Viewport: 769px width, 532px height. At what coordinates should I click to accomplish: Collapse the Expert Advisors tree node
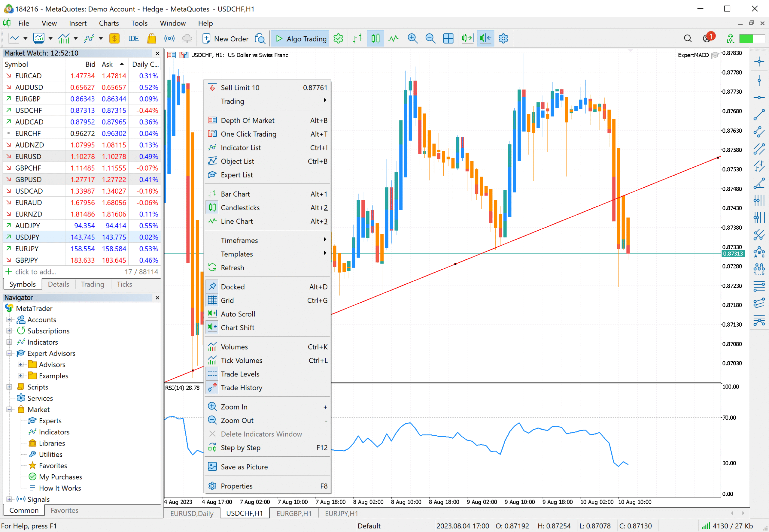(9, 353)
